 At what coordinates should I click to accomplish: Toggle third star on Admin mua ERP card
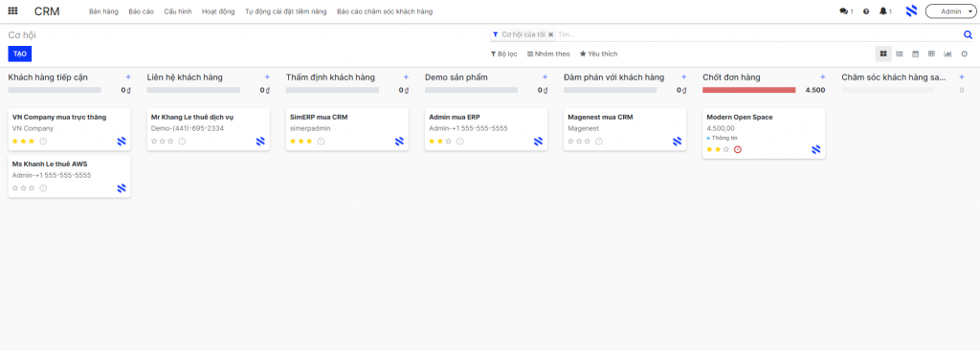tap(448, 142)
